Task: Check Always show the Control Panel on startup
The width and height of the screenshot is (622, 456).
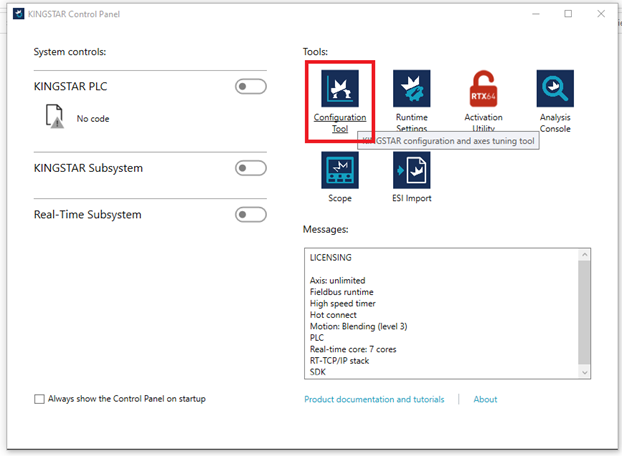Action: coord(40,399)
